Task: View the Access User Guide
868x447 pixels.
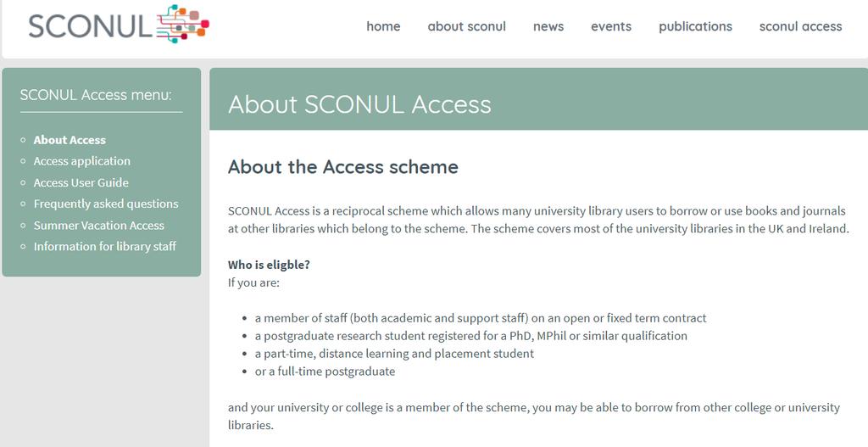Action: (81, 183)
